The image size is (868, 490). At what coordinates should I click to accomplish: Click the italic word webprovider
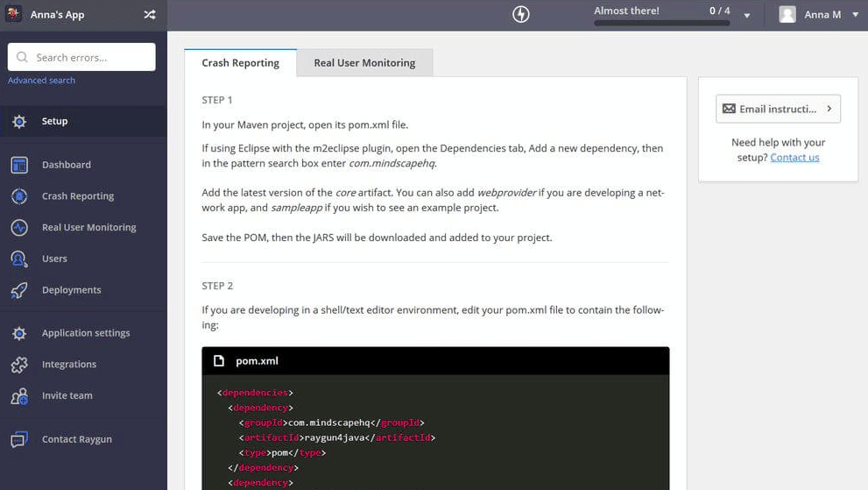506,193
